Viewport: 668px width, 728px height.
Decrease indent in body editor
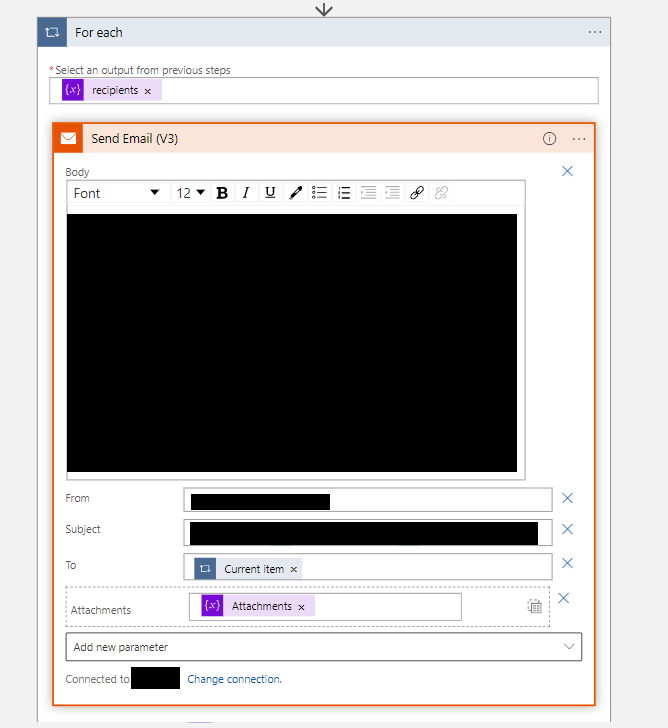click(x=392, y=193)
